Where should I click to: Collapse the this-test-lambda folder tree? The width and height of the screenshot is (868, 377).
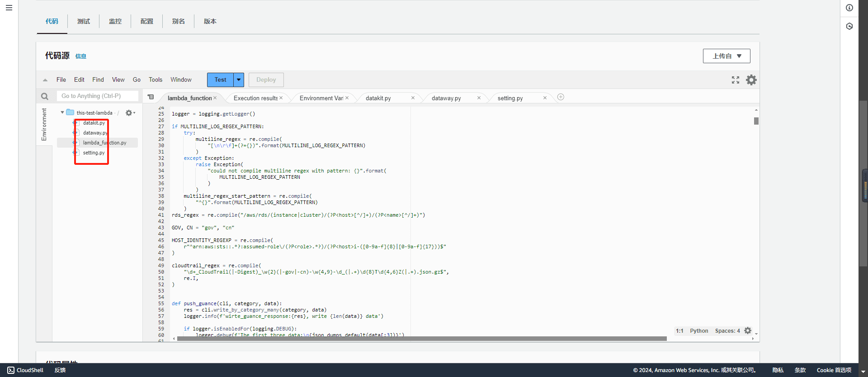pos(62,112)
